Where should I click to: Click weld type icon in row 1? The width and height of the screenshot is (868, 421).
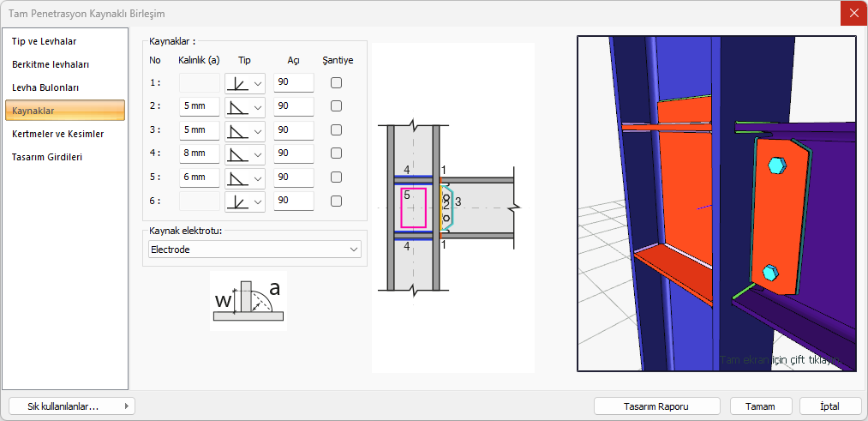point(237,83)
